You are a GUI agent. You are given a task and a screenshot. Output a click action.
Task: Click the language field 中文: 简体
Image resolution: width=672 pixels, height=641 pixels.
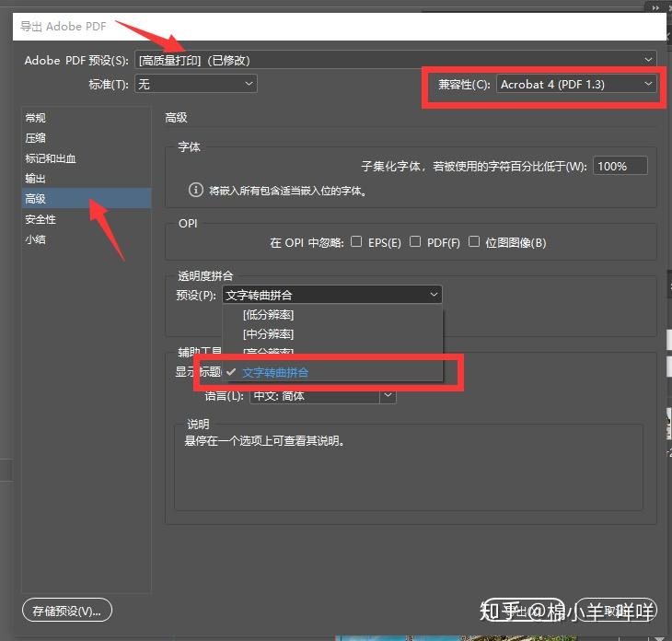(x=315, y=395)
